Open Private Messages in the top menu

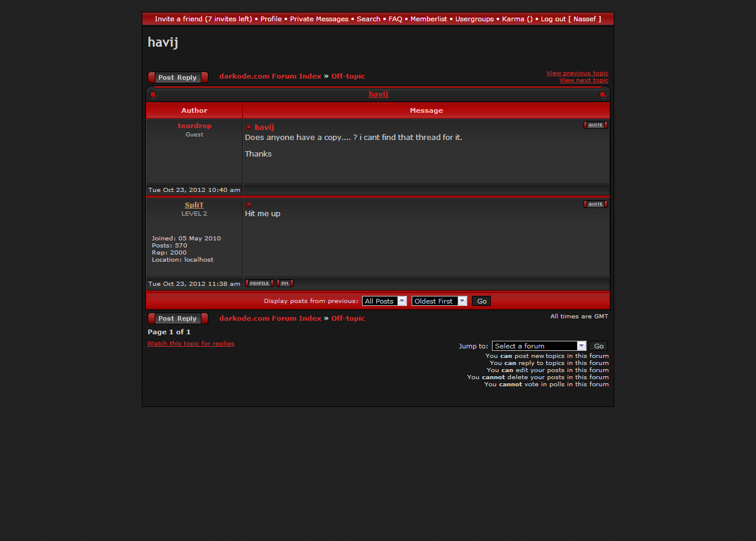coord(319,19)
